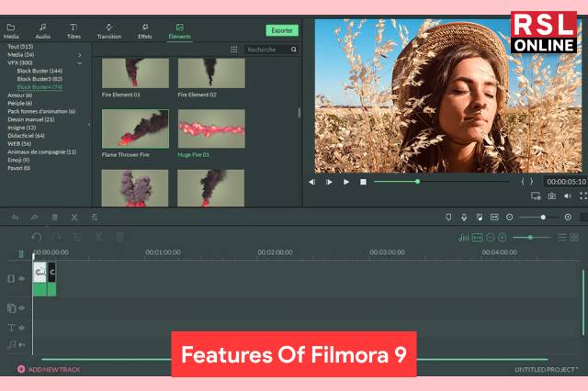Open the Effets tab
Image resolution: width=588 pixels, height=391 pixels.
pyautogui.click(x=145, y=31)
